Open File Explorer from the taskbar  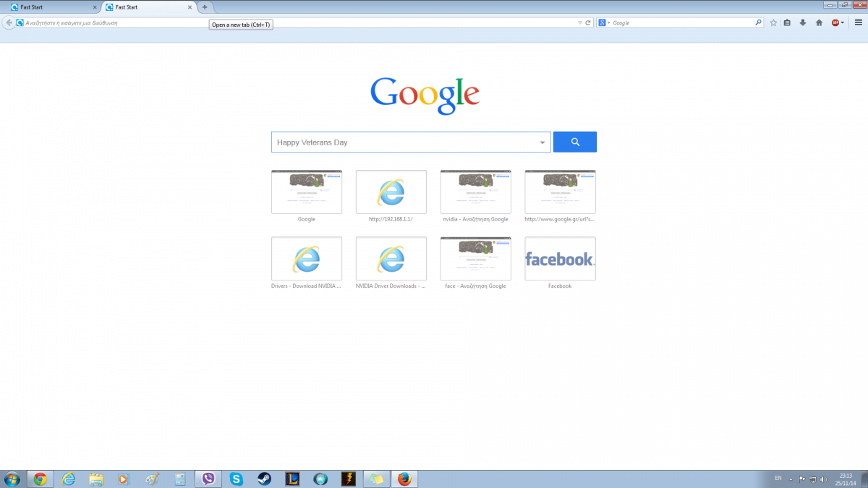tap(95, 479)
